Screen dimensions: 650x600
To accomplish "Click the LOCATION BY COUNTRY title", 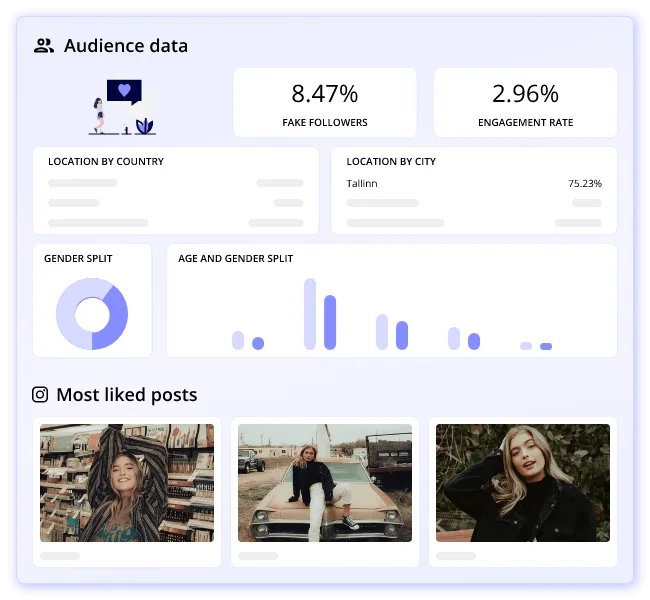I will (106, 161).
